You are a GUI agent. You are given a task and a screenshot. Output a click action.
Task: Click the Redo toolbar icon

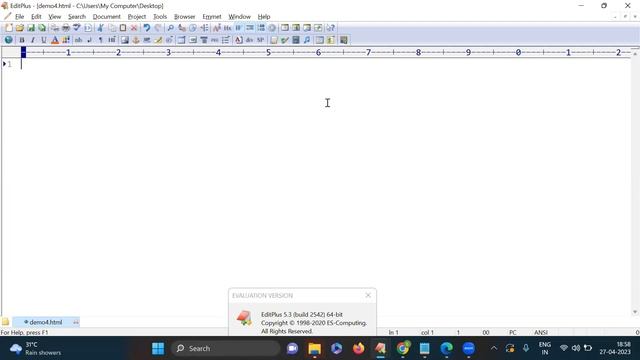click(158, 28)
